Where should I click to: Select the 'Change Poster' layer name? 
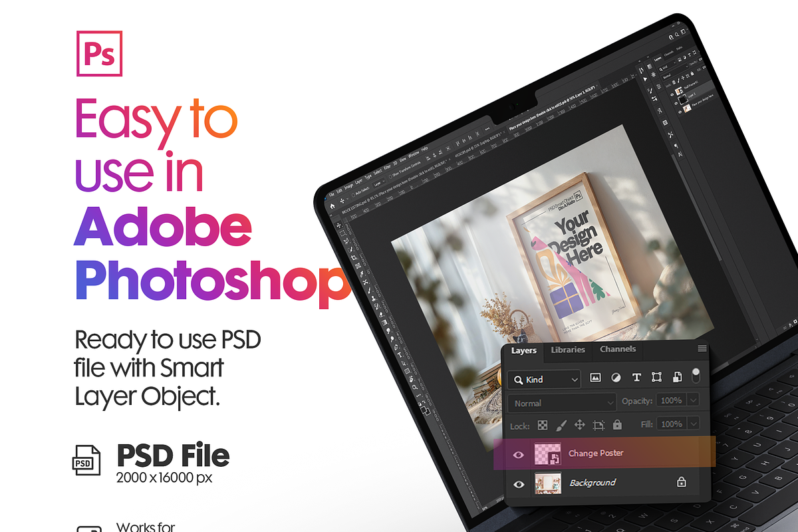point(596,454)
